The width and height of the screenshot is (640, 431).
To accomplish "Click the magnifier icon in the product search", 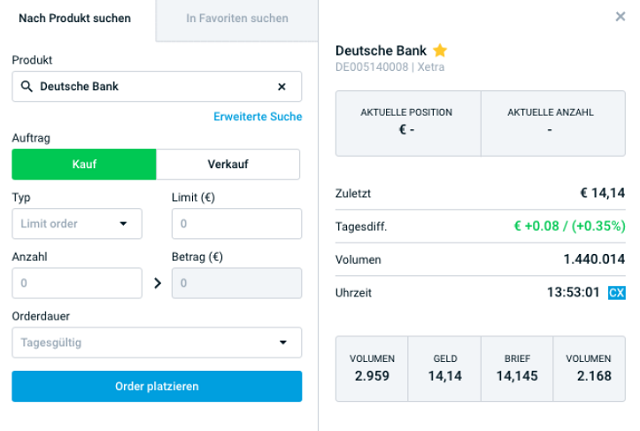I will tap(27, 87).
